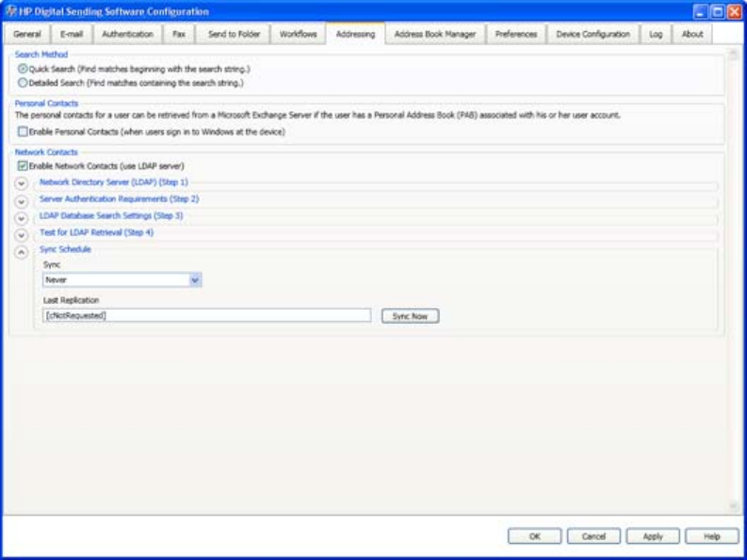Click the LDAP Database Search Settings heading

(x=111, y=216)
